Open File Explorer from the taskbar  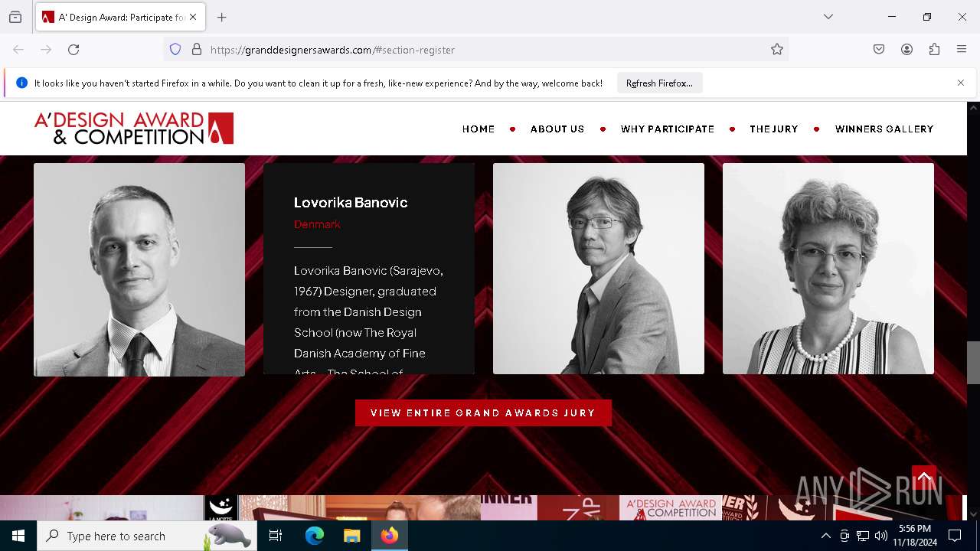pos(351,536)
